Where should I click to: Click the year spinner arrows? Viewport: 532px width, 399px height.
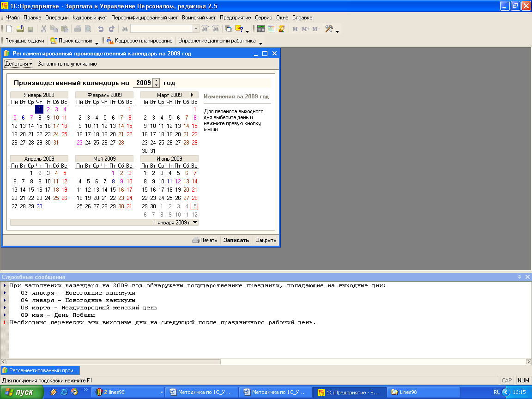pyautogui.click(x=156, y=83)
